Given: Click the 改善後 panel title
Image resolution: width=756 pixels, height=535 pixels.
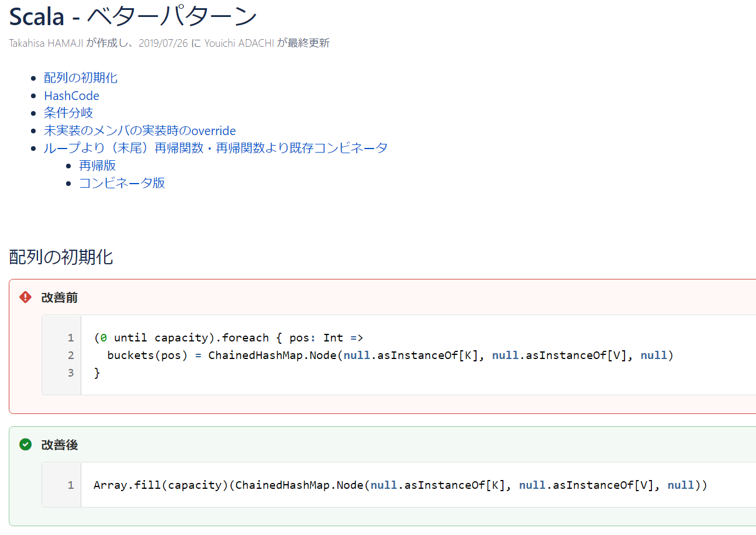Looking at the screenshot, I should coord(59,445).
